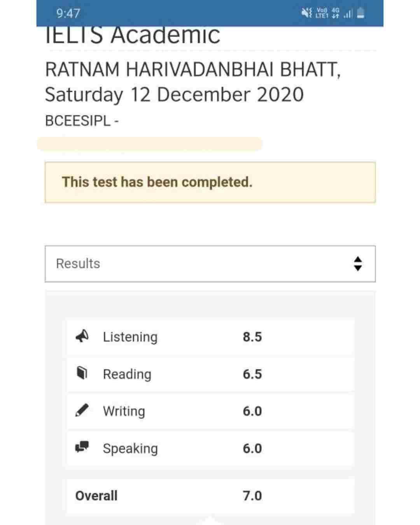The height and width of the screenshot is (525, 420).
Task: Select the Reading 6.5 score value
Action: [x=252, y=374]
